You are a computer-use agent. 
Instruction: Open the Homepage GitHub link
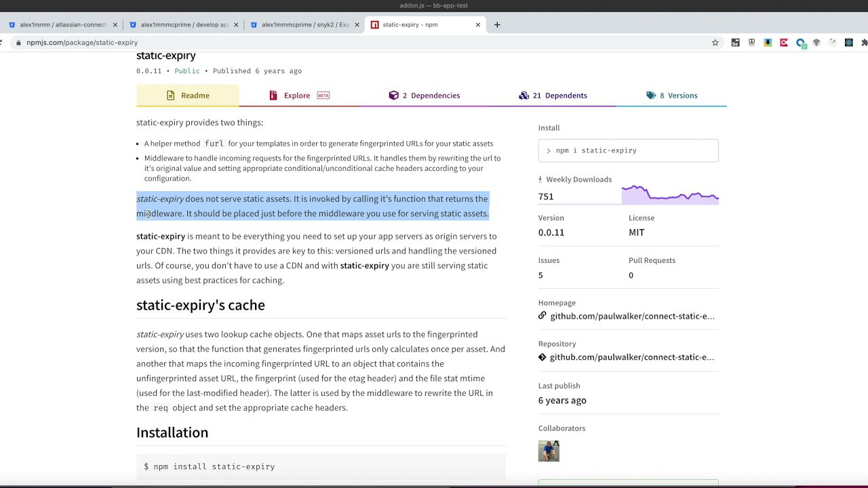(x=632, y=316)
